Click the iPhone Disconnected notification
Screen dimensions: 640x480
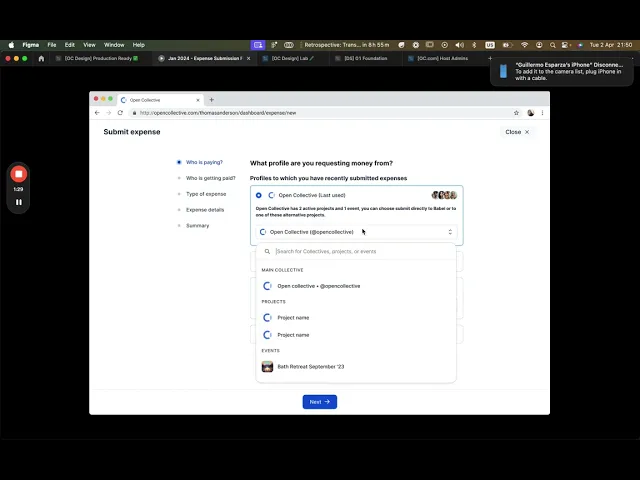point(562,71)
